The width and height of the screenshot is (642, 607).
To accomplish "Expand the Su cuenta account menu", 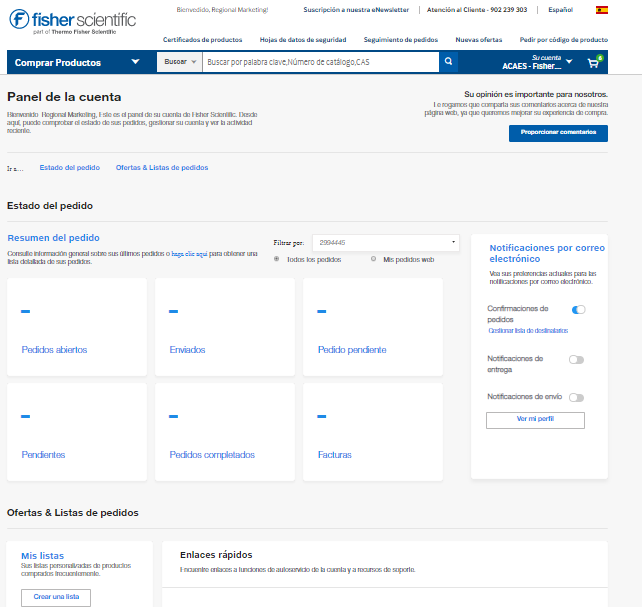I will point(538,62).
